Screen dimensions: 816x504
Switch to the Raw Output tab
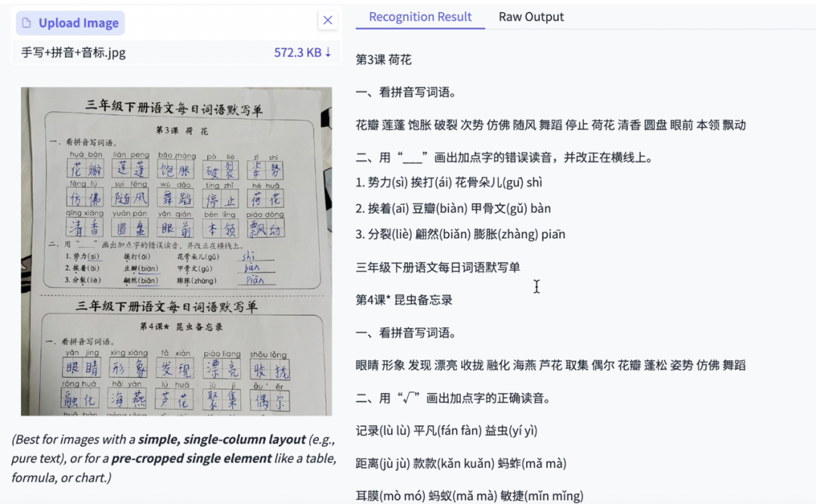point(531,17)
